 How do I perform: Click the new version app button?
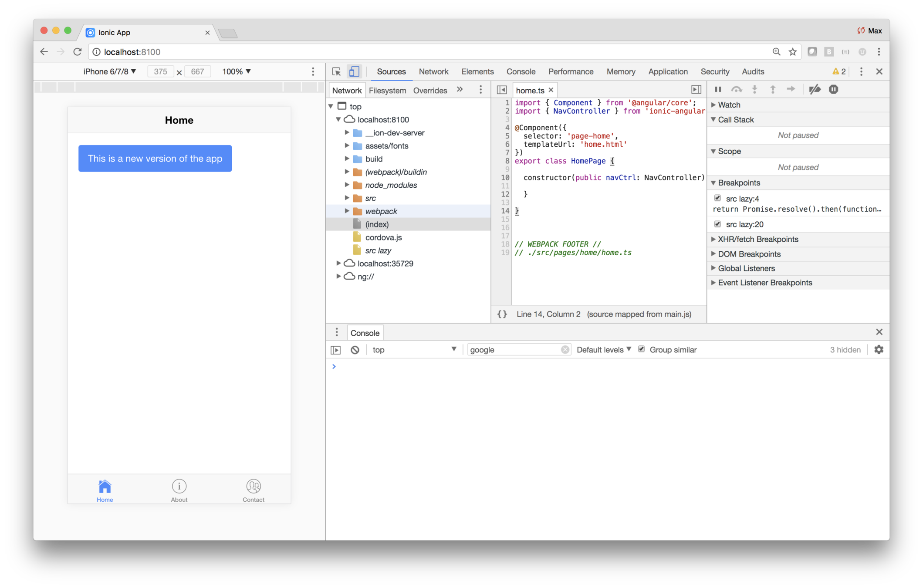click(x=155, y=159)
